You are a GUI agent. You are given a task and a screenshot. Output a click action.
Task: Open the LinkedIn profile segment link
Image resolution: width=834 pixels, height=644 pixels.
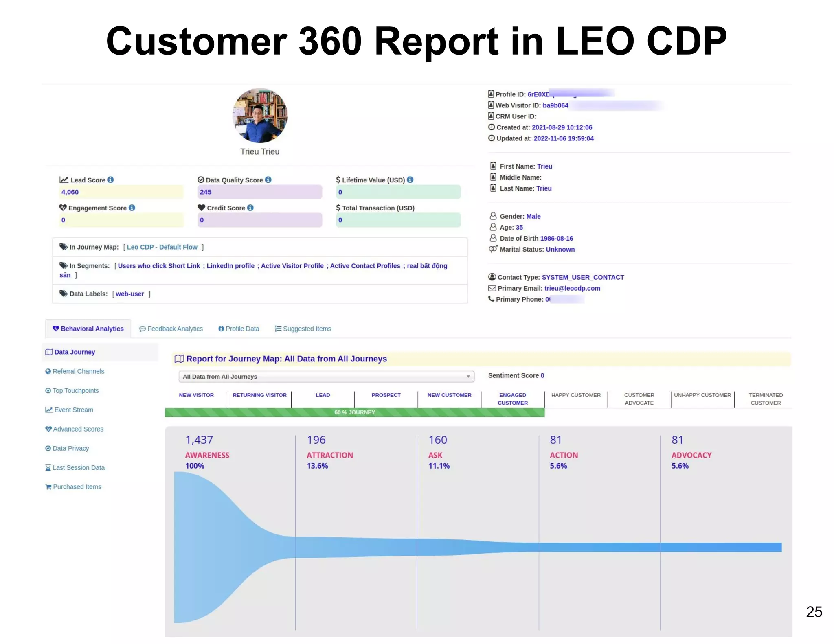point(230,266)
